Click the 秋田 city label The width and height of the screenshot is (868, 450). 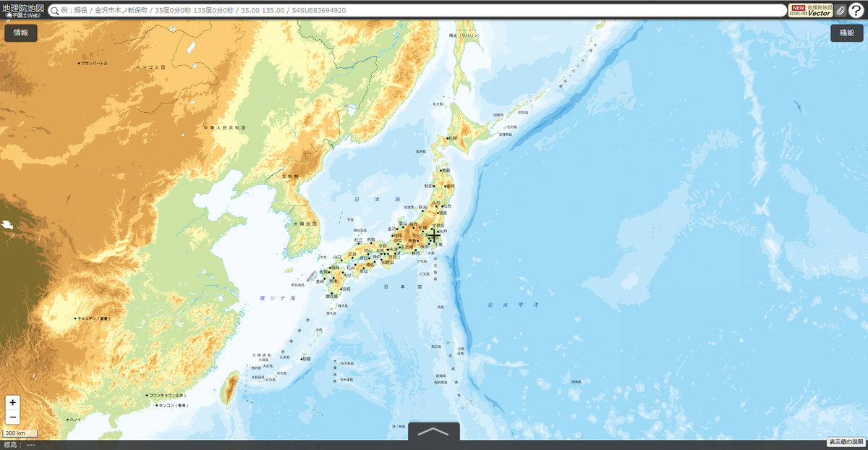(x=429, y=185)
